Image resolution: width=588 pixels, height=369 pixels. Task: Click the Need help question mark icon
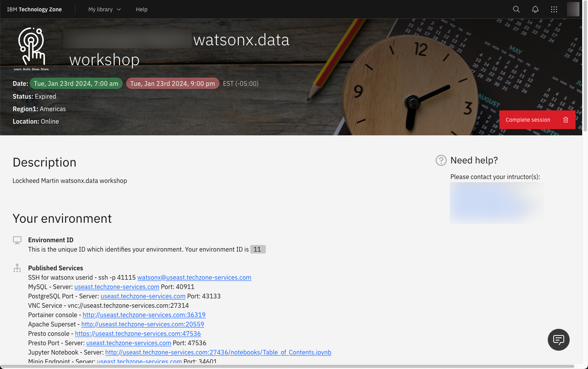pos(441,160)
